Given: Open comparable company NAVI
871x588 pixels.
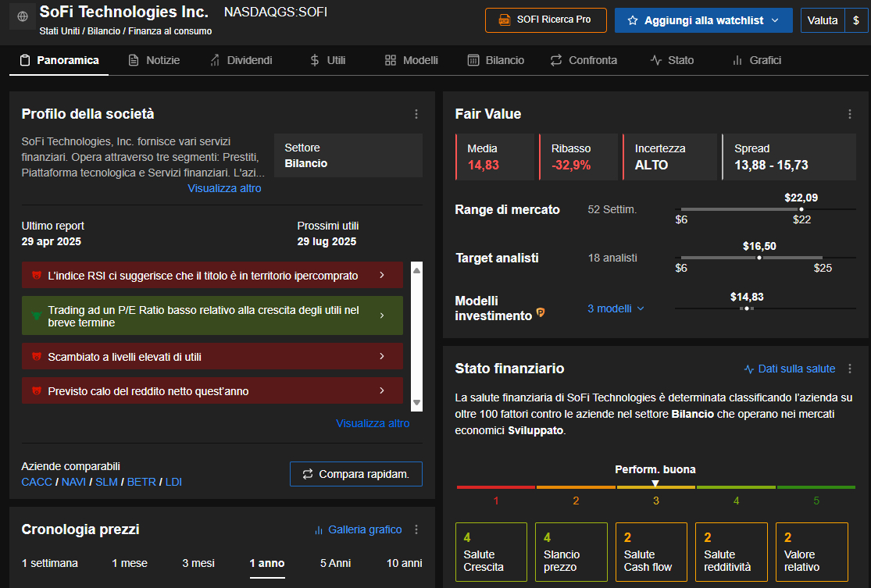Looking at the screenshot, I should (73, 482).
